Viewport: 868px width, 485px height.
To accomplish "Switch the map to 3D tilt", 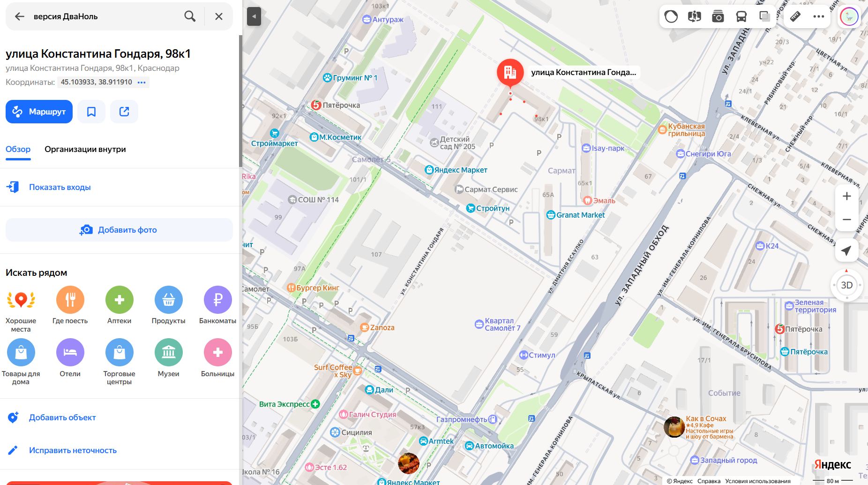I will pos(846,285).
